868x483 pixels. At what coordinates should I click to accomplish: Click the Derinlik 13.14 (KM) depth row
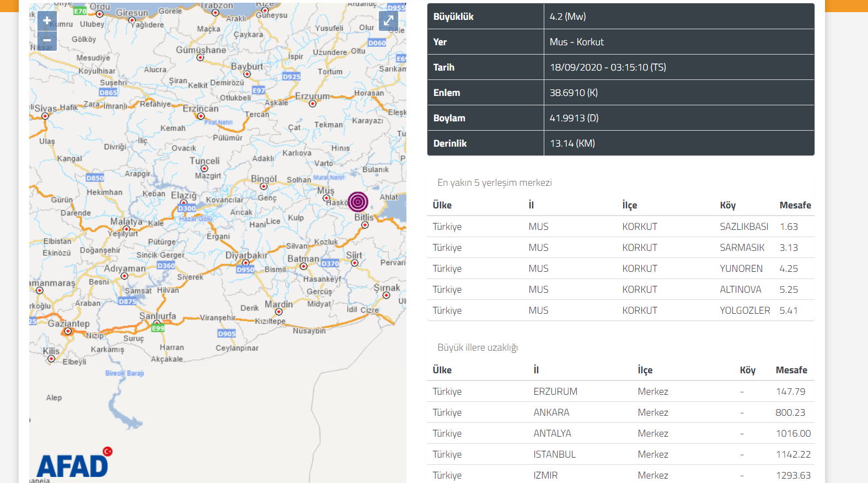click(x=620, y=143)
